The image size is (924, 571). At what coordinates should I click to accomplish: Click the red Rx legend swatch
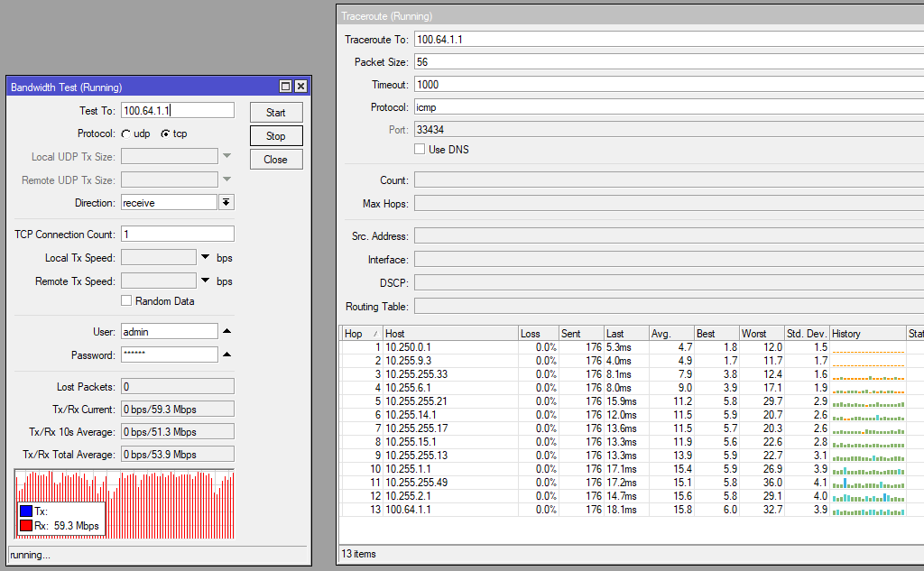[x=26, y=526]
